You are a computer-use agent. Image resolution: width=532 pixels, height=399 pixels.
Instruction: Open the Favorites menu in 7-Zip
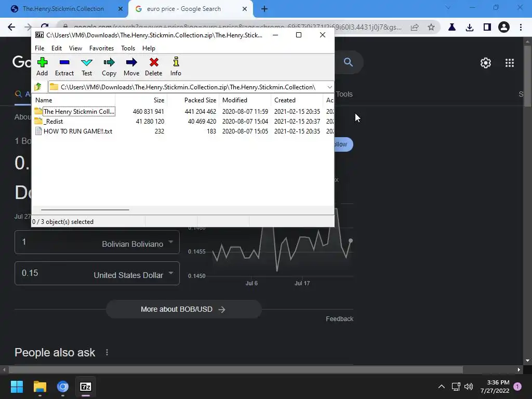tap(101, 48)
